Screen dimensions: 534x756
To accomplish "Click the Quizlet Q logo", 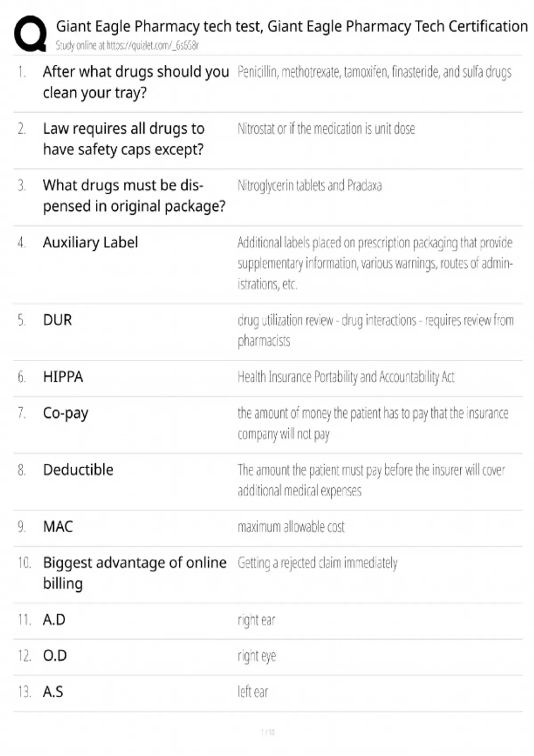I will (x=30, y=34).
